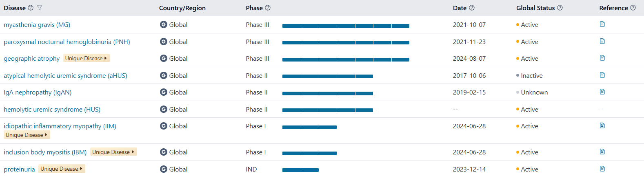Show the Global Status help tooltip
Image resolution: width=644 pixels, height=176 pixels.
(560, 8)
